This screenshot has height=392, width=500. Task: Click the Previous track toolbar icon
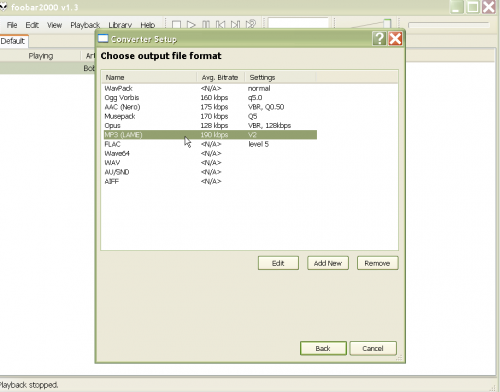220,25
